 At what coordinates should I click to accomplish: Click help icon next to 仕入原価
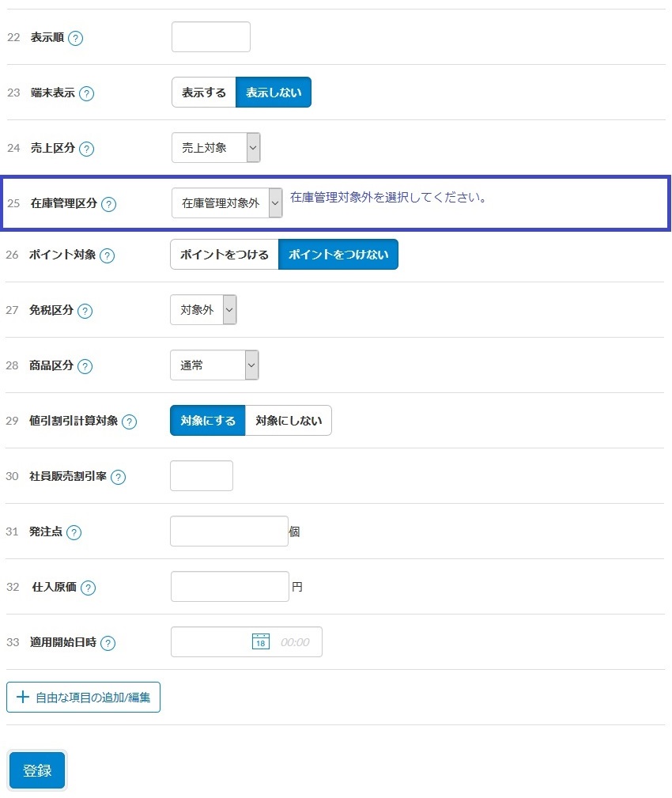pos(88,588)
